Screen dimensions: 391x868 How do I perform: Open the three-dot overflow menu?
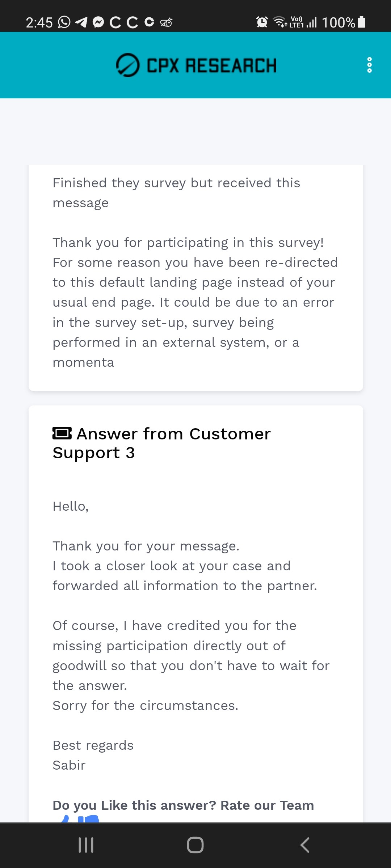[x=369, y=65]
